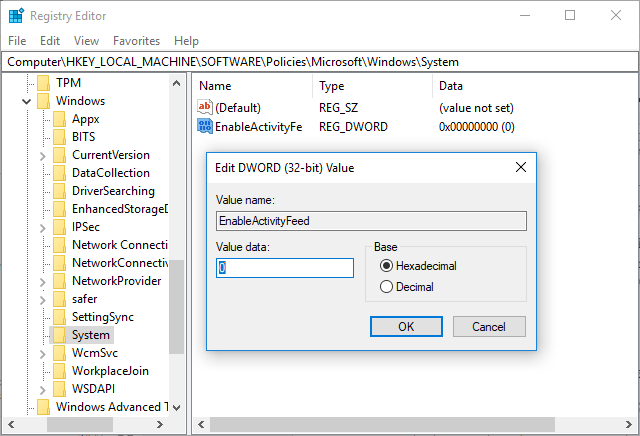
Task: Select the Hexadecimal base option
Action: point(418,266)
